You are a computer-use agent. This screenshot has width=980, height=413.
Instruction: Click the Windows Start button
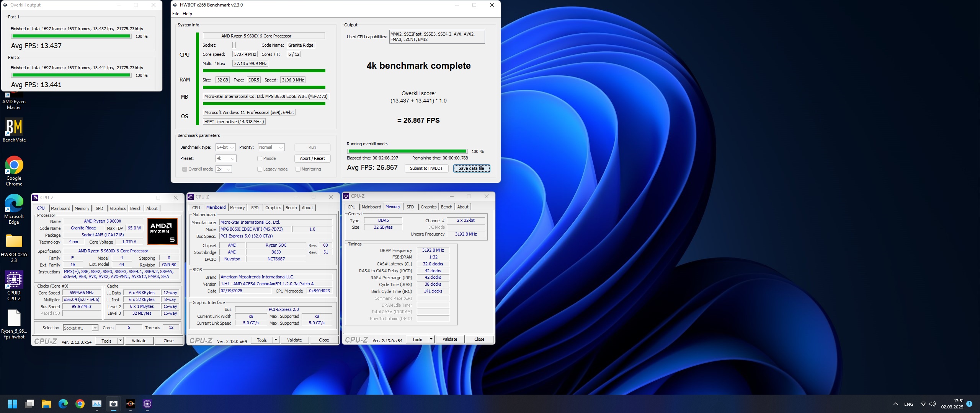click(12, 404)
